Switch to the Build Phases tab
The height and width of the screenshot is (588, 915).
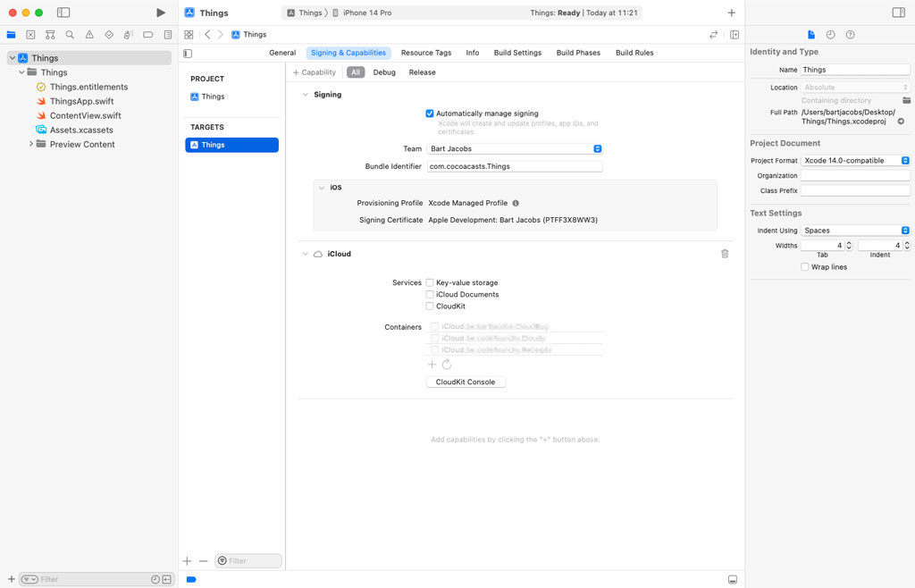click(578, 53)
